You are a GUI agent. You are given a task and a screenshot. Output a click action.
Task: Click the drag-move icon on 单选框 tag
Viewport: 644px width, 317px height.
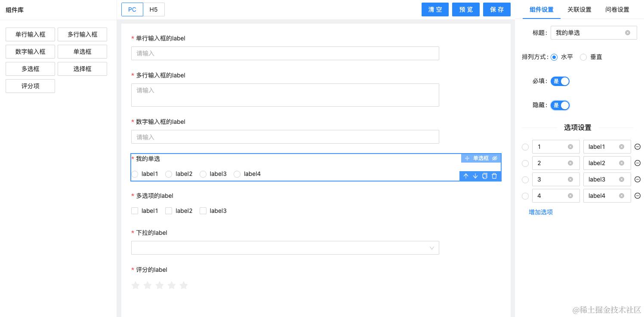(x=467, y=158)
